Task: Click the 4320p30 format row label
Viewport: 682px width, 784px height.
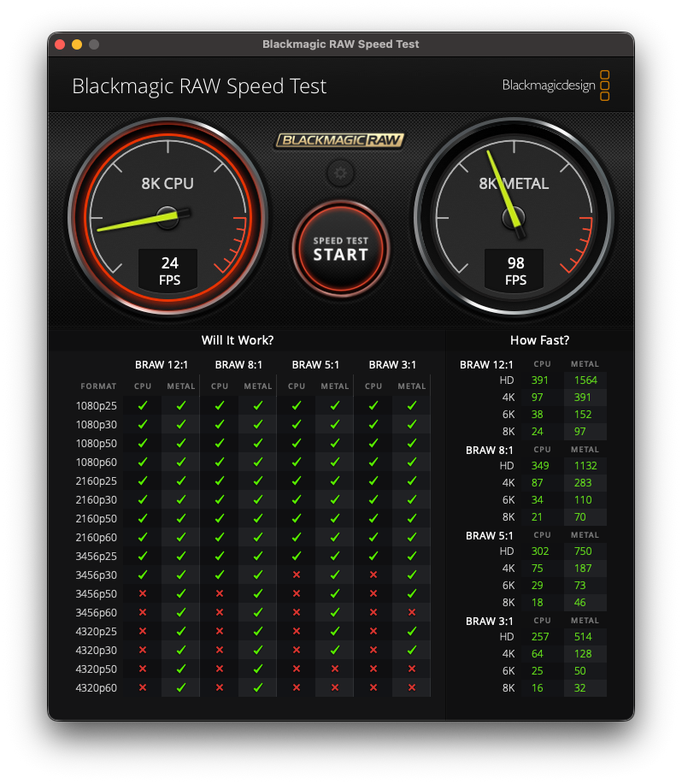Action: (x=96, y=651)
